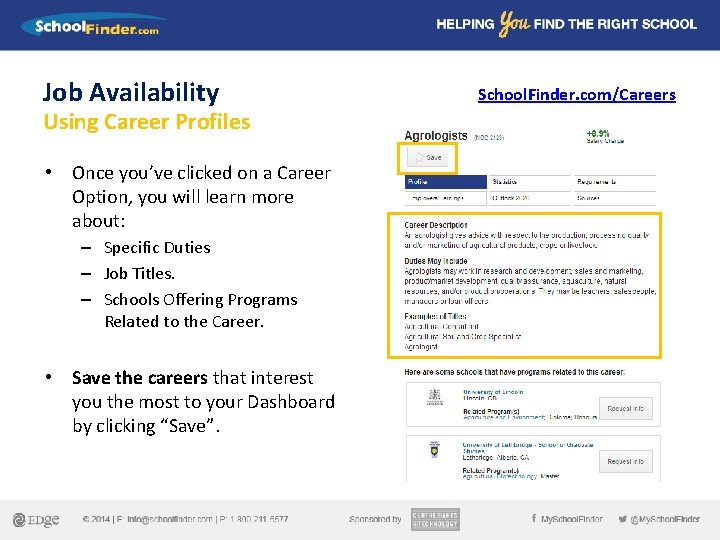Click the SchoolFinder.com logo
720x540 pixels.
pyautogui.click(x=94, y=25)
